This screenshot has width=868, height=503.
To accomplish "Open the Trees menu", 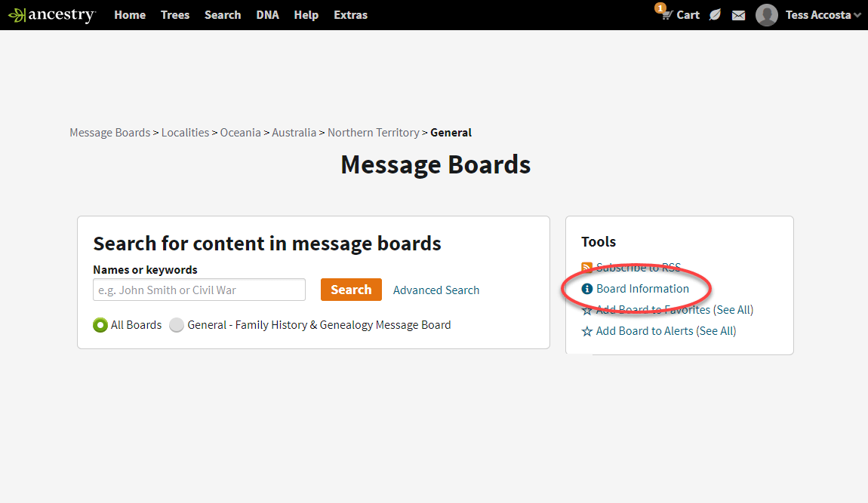I will [x=175, y=15].
